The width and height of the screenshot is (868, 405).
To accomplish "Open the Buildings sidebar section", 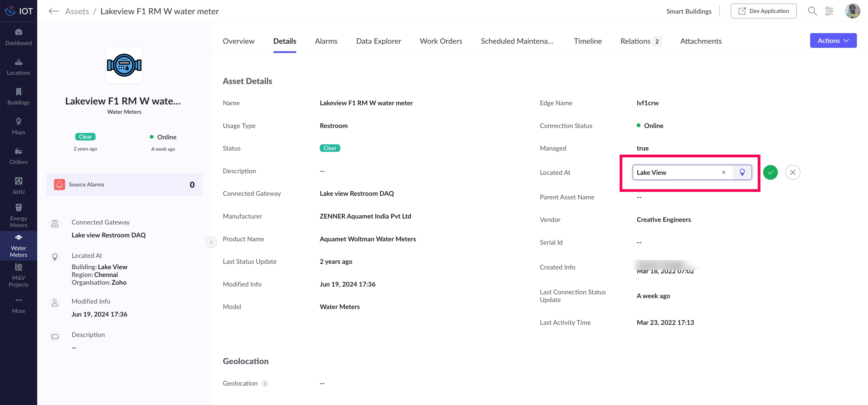I will click(x=19, y=97).
